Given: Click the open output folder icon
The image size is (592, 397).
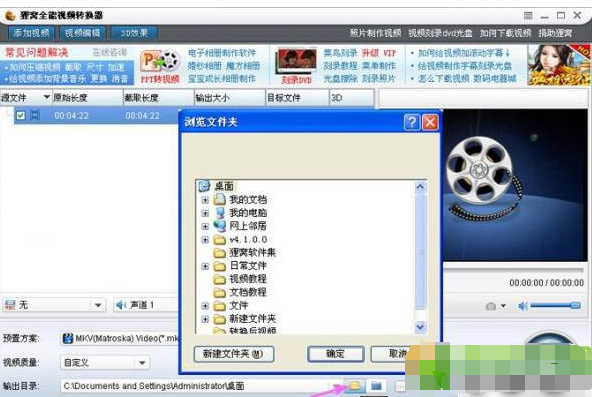Looking at the screenshot, I should [376, 386].
